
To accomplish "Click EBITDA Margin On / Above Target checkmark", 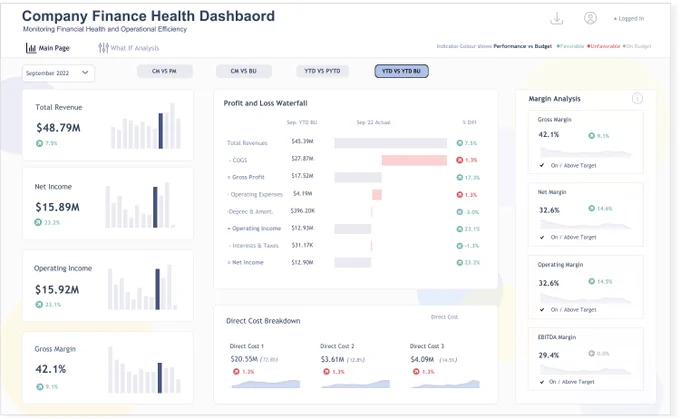I will (542, 382).
